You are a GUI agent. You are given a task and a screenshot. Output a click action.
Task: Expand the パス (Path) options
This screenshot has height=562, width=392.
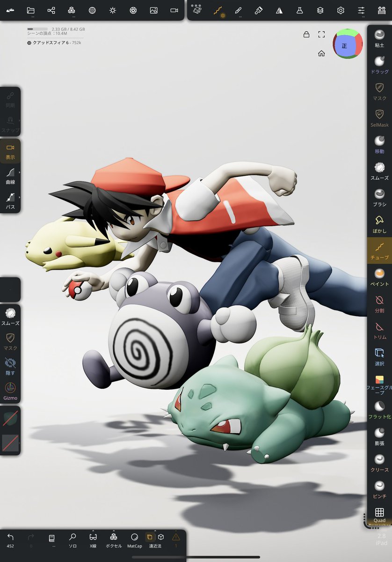point(10,201)
